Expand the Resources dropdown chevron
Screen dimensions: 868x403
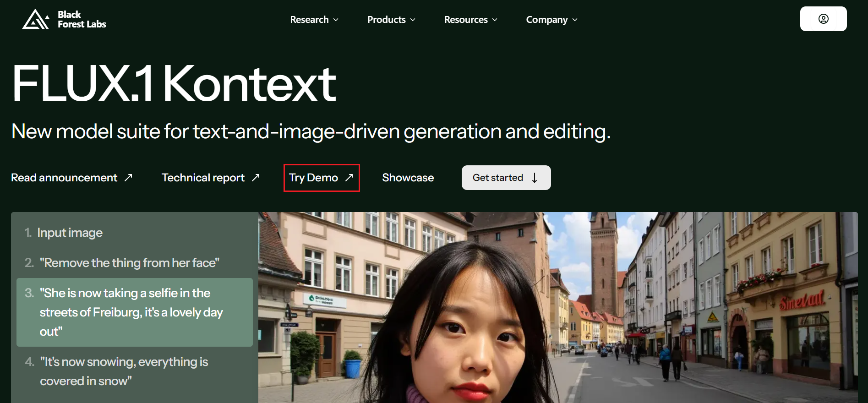pyautogui.click(x=495, y=20)
